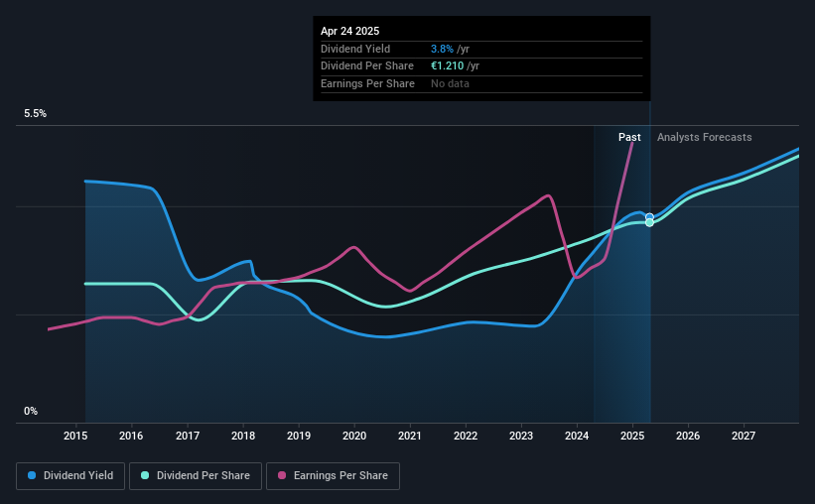815x504 pixels.
Task: Click the 2019 x-axis label
Action: coord(299,436)
